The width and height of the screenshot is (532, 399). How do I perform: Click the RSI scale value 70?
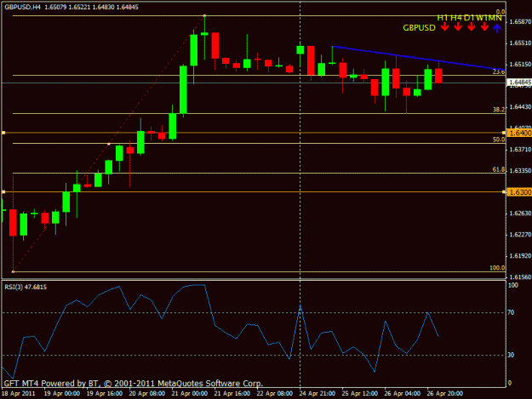pos(511,312)
